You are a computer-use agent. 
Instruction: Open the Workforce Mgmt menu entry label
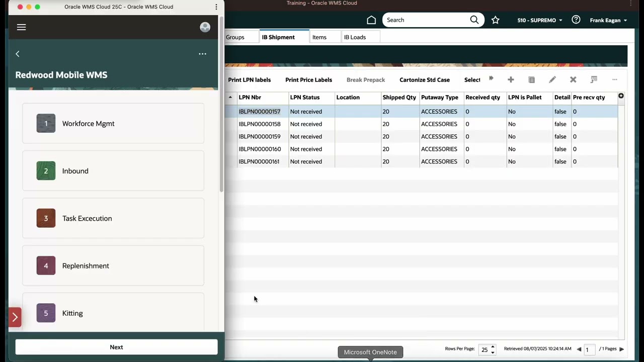click(x=88, y=124)
